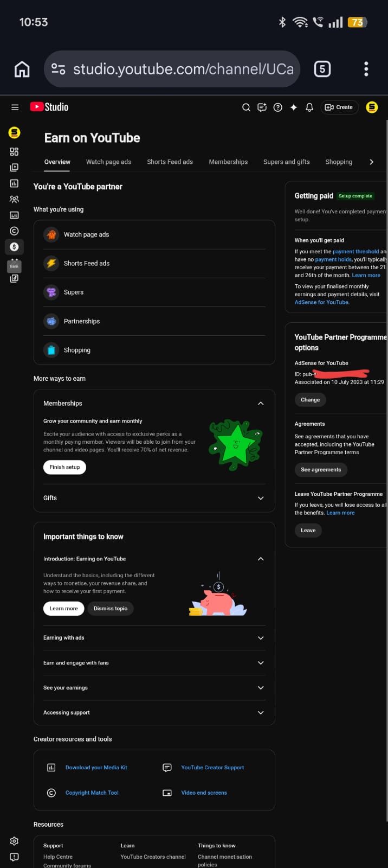Open Analytics icon in left sidebar
Viewport: 388px width, 868px height.
pyautogui.click(x=14, y=183)
